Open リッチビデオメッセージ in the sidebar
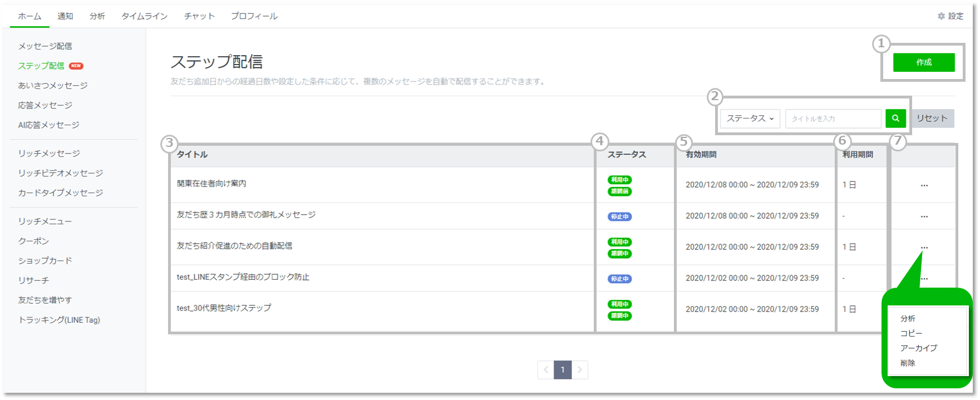Image resolution: width=980 pixels, height=400 pixels. point(61,173)
